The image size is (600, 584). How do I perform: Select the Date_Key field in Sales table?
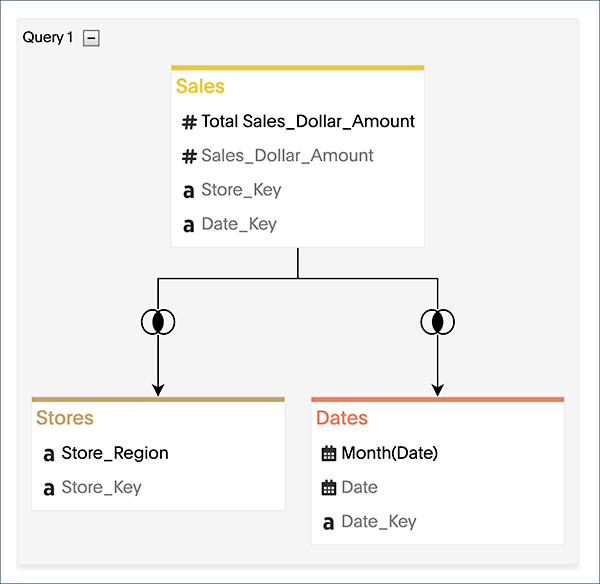[239, 224]
